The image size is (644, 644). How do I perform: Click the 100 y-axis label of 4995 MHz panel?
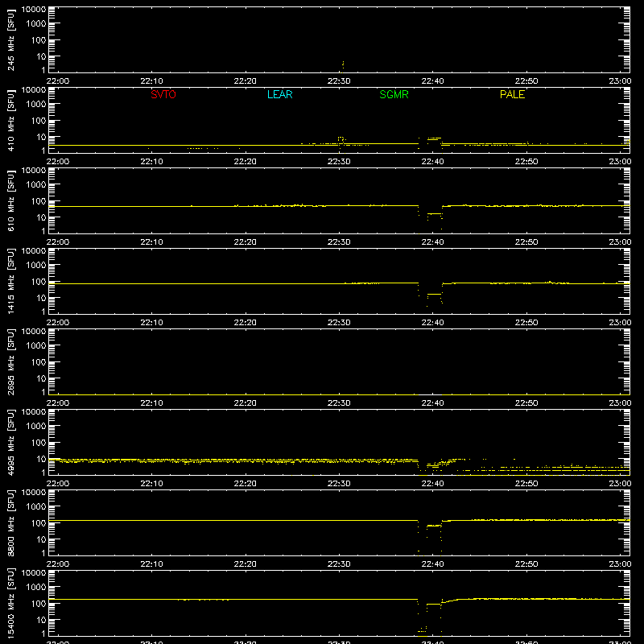pos(39,443)
